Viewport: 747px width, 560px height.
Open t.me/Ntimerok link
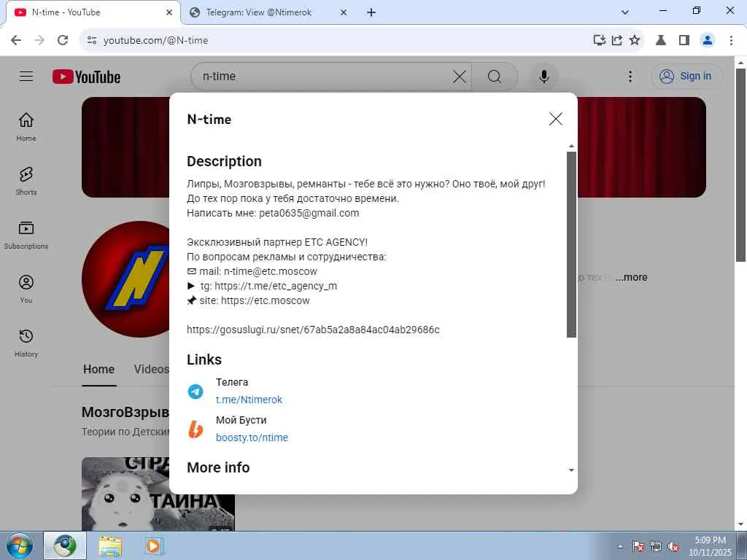(249, 400)
